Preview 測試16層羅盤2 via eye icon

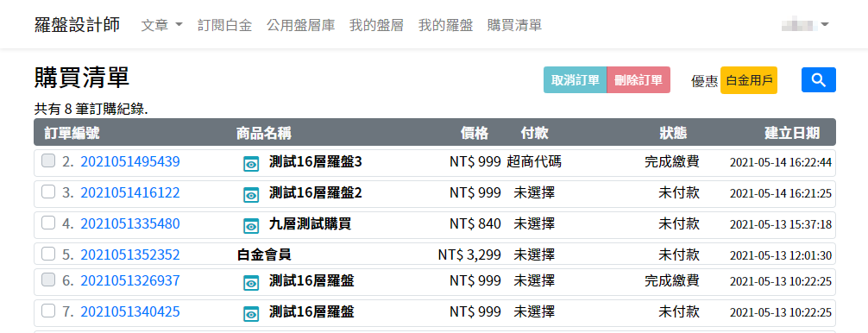[x=251, y=195]
